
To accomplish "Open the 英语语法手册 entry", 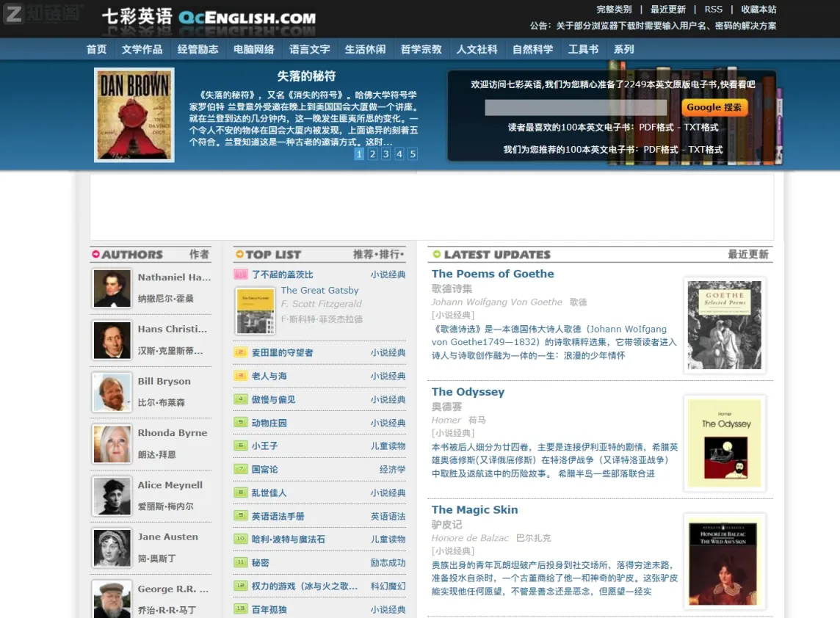I will pos(278,517).
